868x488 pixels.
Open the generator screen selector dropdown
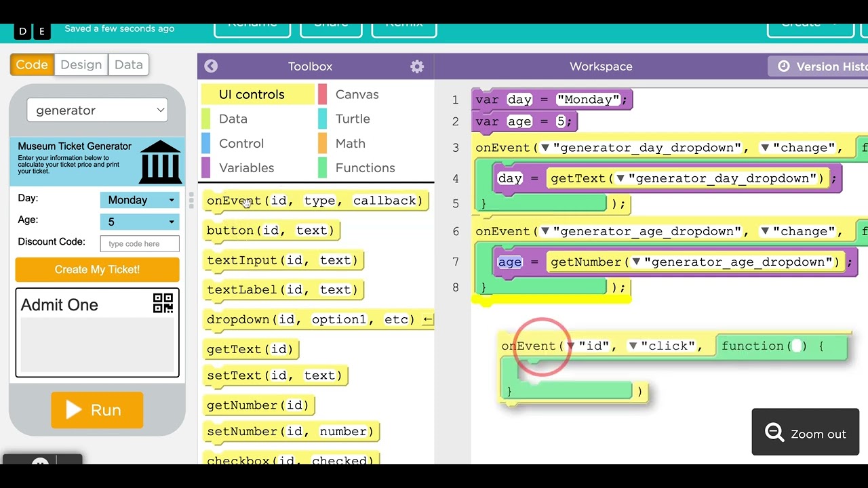click(x=97, y=110)
